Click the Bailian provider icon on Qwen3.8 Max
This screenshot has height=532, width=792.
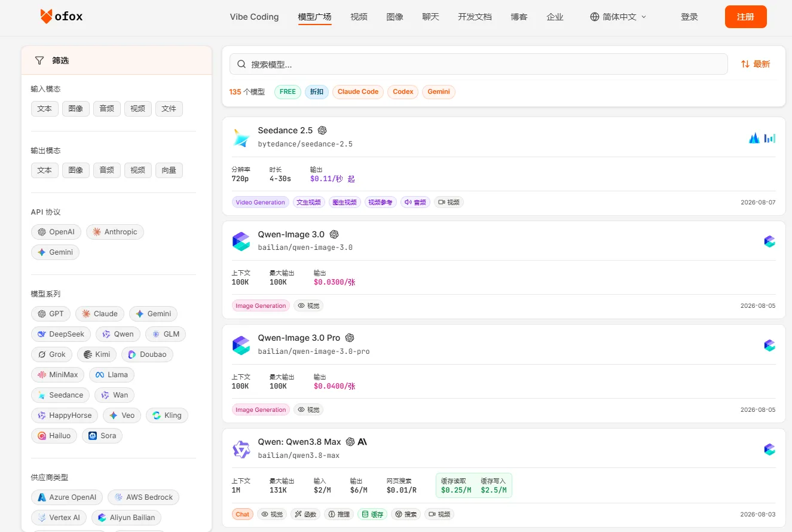point(770,450)
